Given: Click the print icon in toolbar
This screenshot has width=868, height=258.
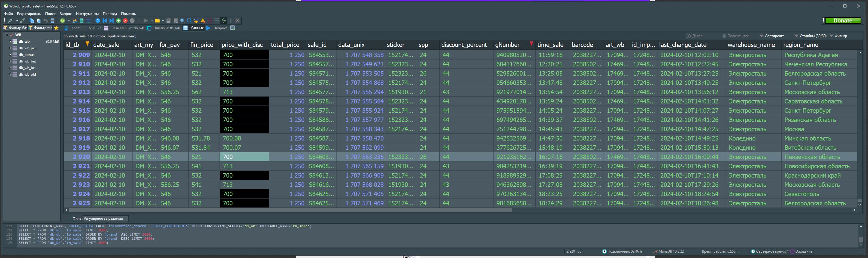Looking at the screenshot, I should click(x=52, y=21).
